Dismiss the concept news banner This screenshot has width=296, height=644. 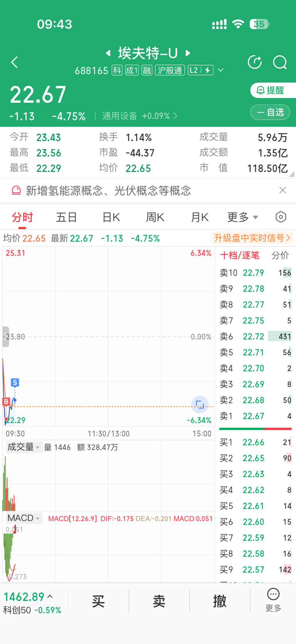click(x=283, y=190)
